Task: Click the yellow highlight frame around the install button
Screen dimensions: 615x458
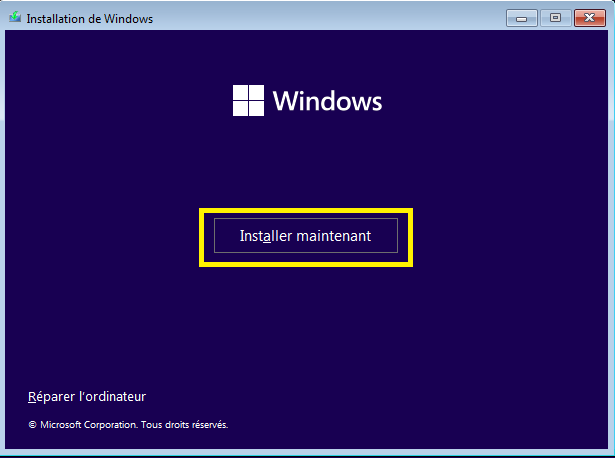Action: (306, 212)
